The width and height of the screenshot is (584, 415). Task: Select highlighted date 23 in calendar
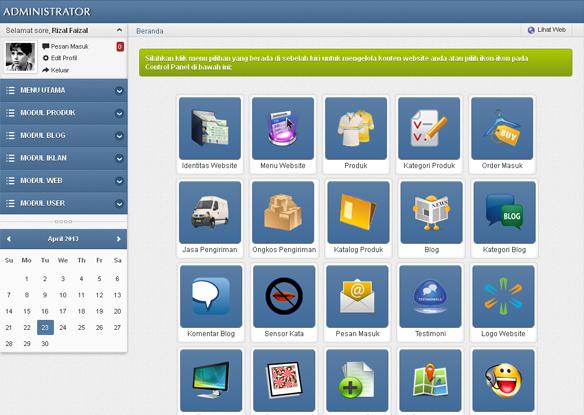[x=45, y=327]
